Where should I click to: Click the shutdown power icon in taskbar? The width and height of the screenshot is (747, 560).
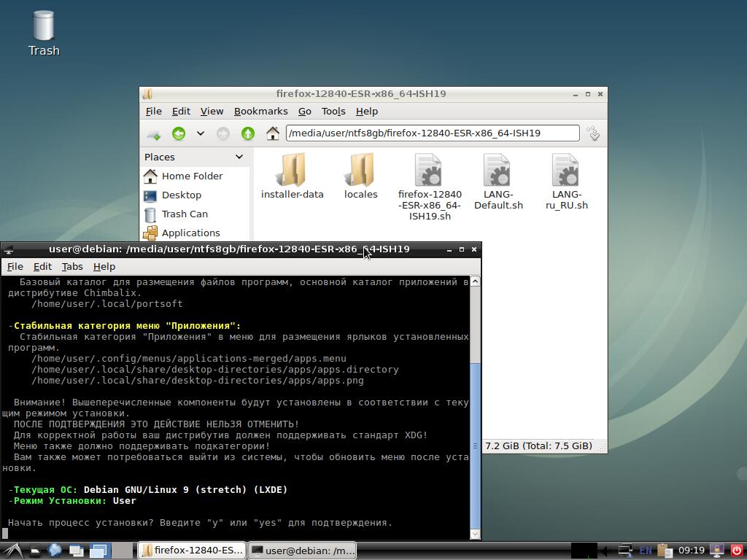pyautogui.click(x=736, y=551)
